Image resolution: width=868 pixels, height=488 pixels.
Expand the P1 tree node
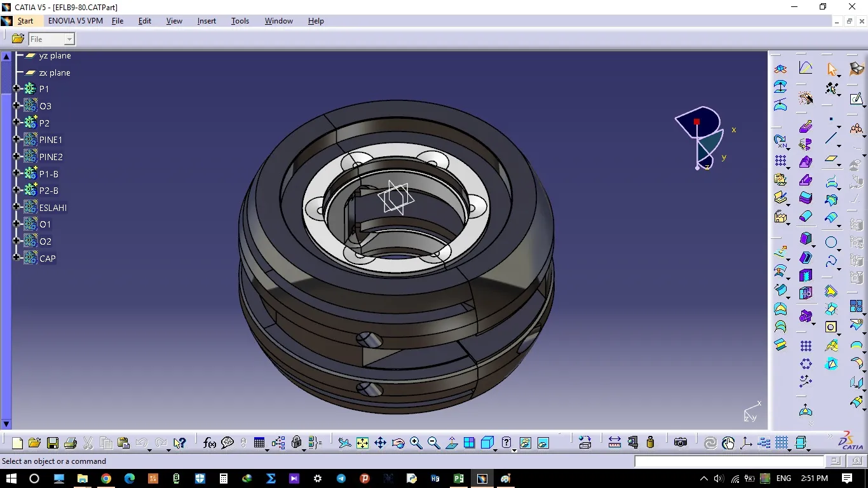tap(17, 89)
